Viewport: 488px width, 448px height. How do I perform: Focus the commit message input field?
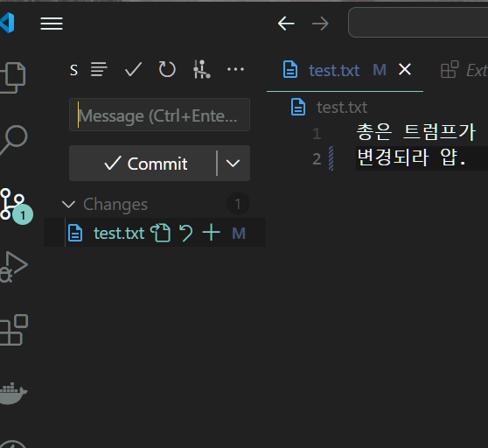(x=160, y=115)
